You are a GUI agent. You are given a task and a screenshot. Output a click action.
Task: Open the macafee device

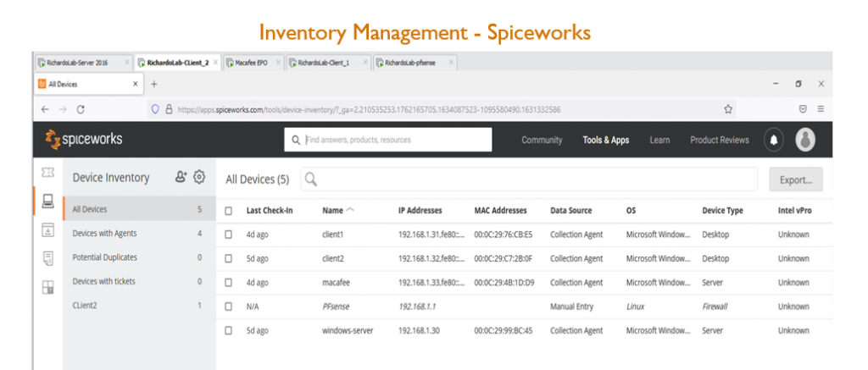(x=336, y=283)
